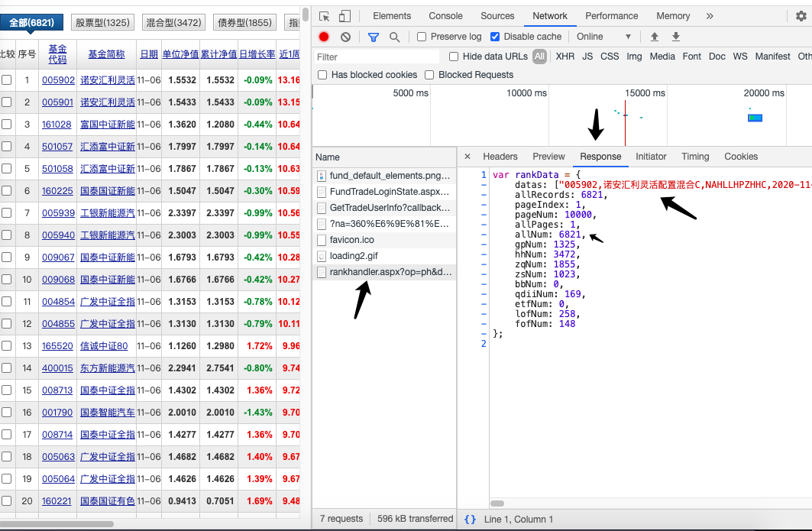
Task: Close the request details pane
Action: pos(467,157)
